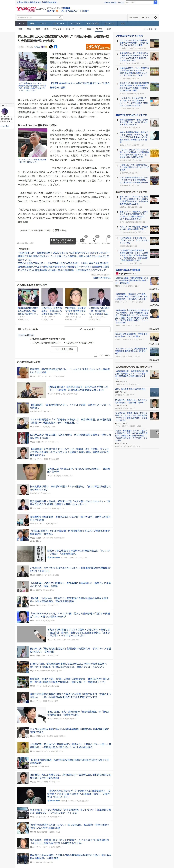Image resolution: width=174 pixels, height=868 pixels.
Task: Open the 科学 category tab
Action: 89,29
